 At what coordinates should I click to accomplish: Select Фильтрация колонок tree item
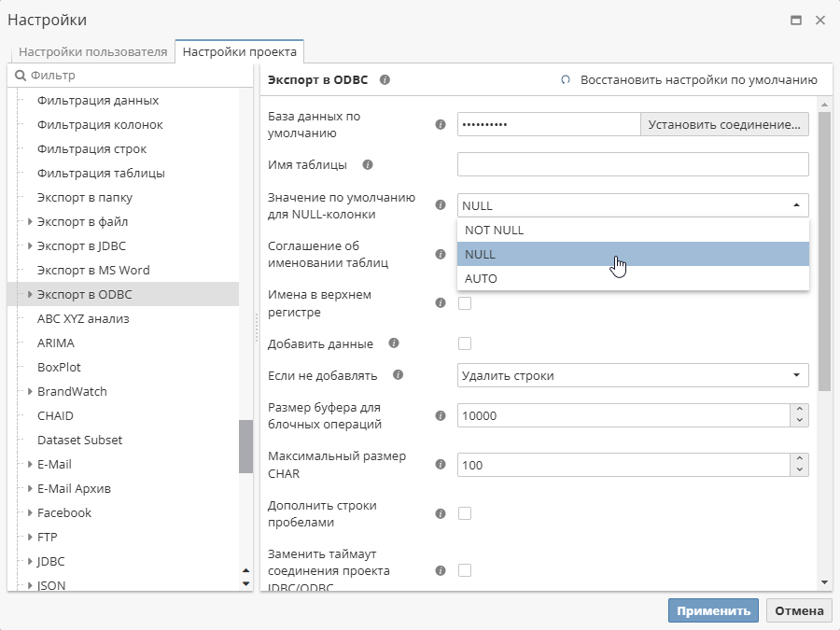point(100,125)
